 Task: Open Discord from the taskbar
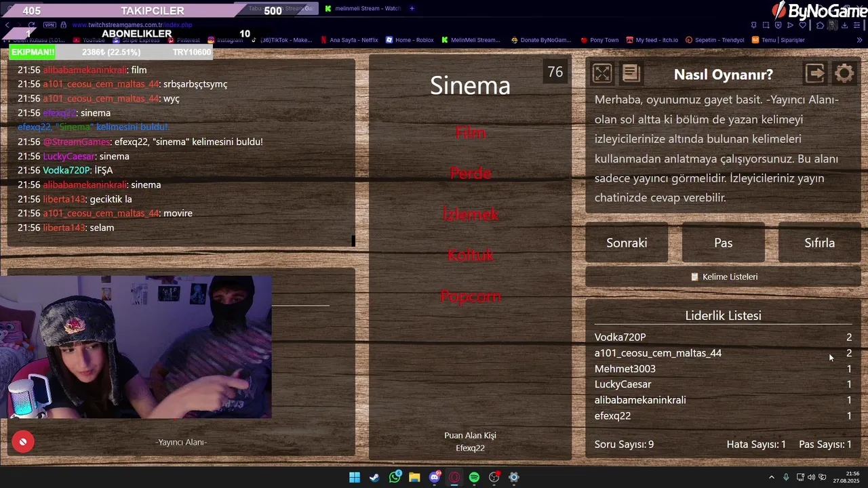pos(435,477)
